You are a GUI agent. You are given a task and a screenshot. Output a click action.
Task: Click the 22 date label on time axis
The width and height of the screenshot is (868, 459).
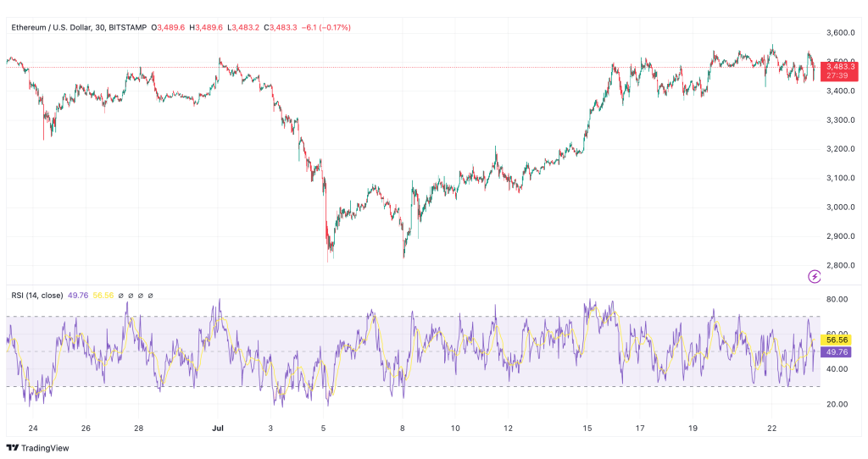[x=772, y=428]
